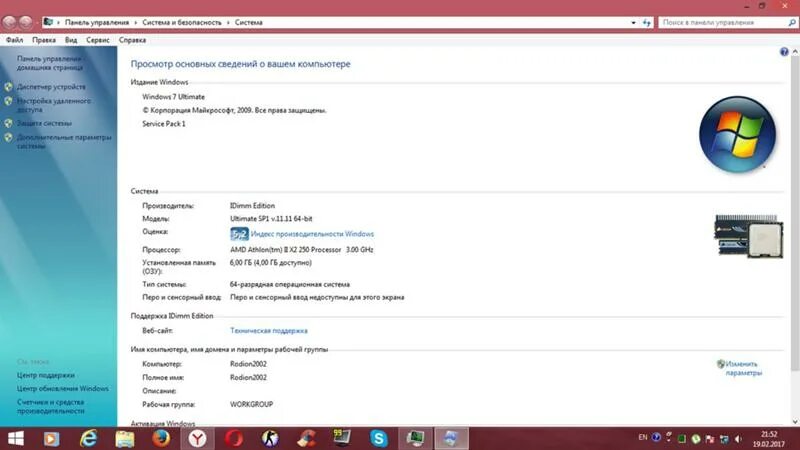Open Дополнительные параметры системы
This screenshot has width=800, height=450.
point(64,141)
